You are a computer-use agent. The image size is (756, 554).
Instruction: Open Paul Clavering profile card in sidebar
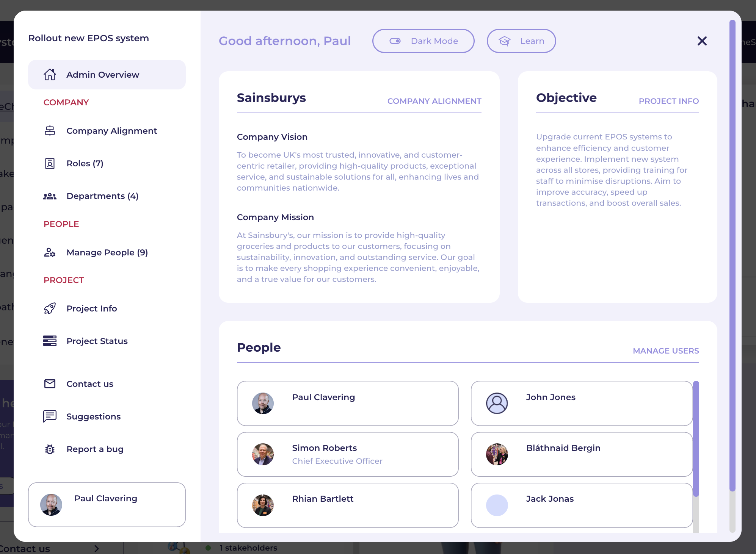click(x=107, y=504)
